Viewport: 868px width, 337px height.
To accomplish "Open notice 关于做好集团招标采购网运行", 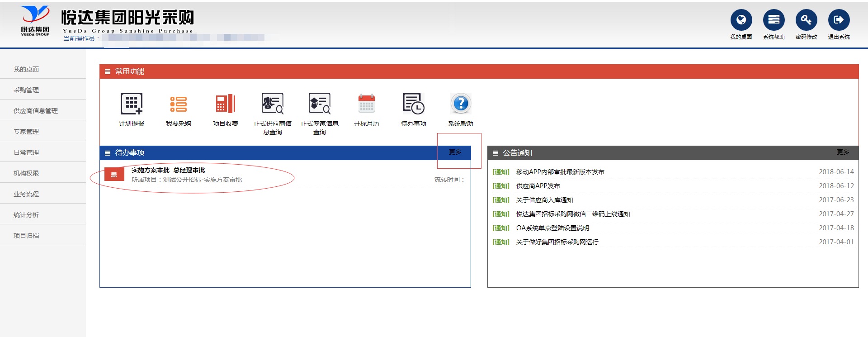I will (557, 242).
